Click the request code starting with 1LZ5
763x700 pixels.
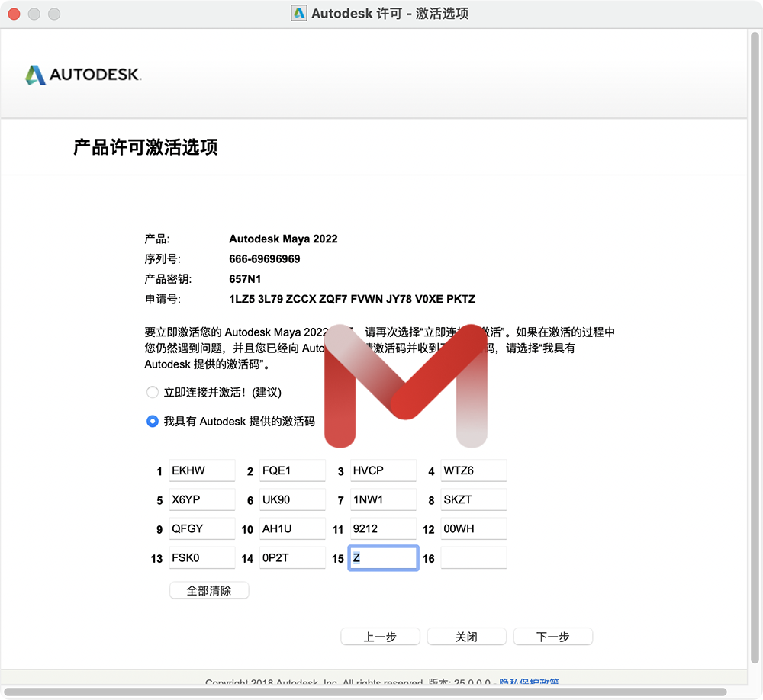pos(353,299)
